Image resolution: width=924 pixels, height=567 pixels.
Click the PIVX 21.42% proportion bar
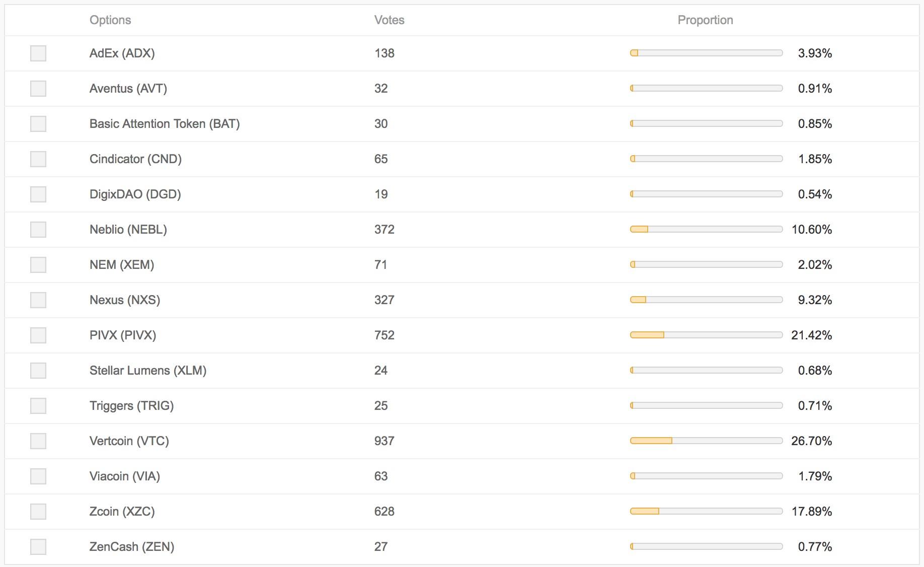(x=706, y=335)
